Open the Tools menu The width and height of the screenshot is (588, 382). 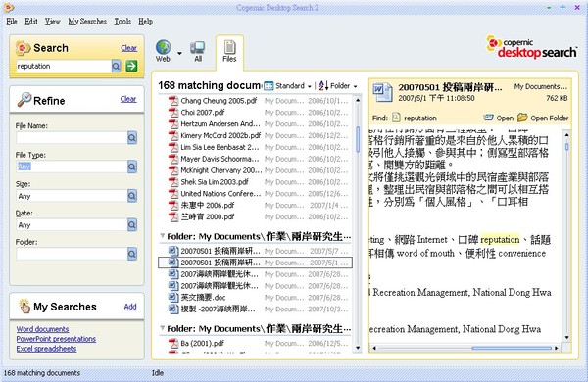pos(122,22)
